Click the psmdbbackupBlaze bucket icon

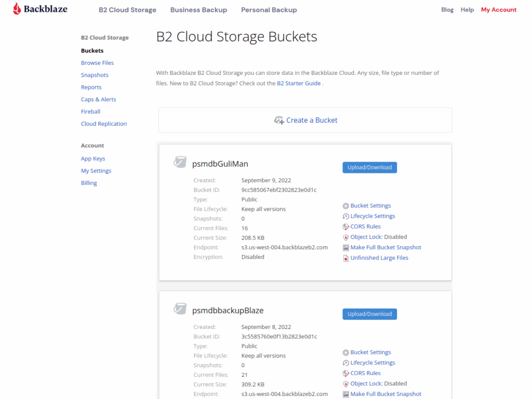point(180,309)
